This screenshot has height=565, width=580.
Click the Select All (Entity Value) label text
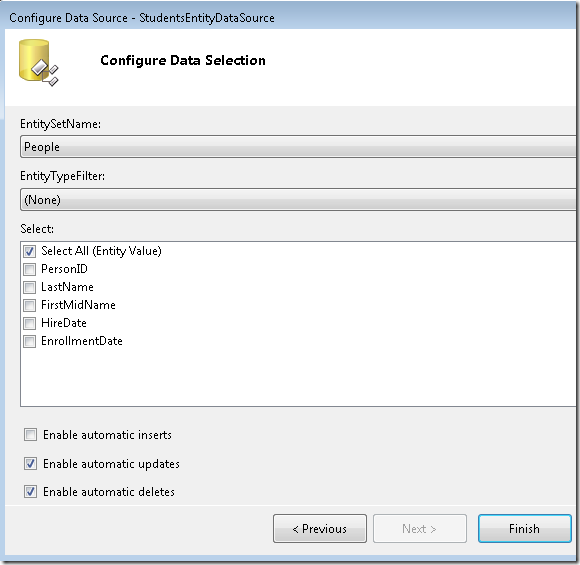pos(101,251)
